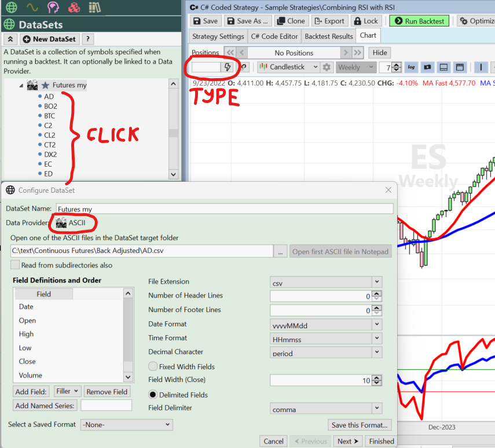
Task: Select the vertical line drawing tool
Action: [481, 67]
